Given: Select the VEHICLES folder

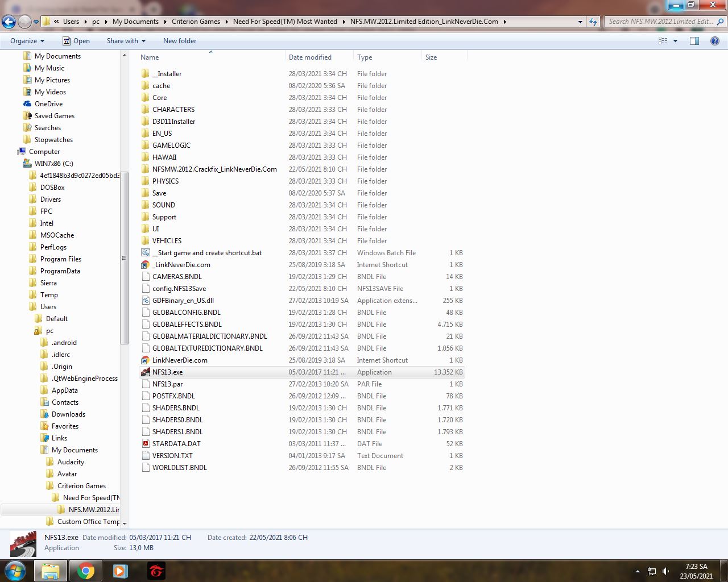Looking at the screenshot, I should click(167, 241).
